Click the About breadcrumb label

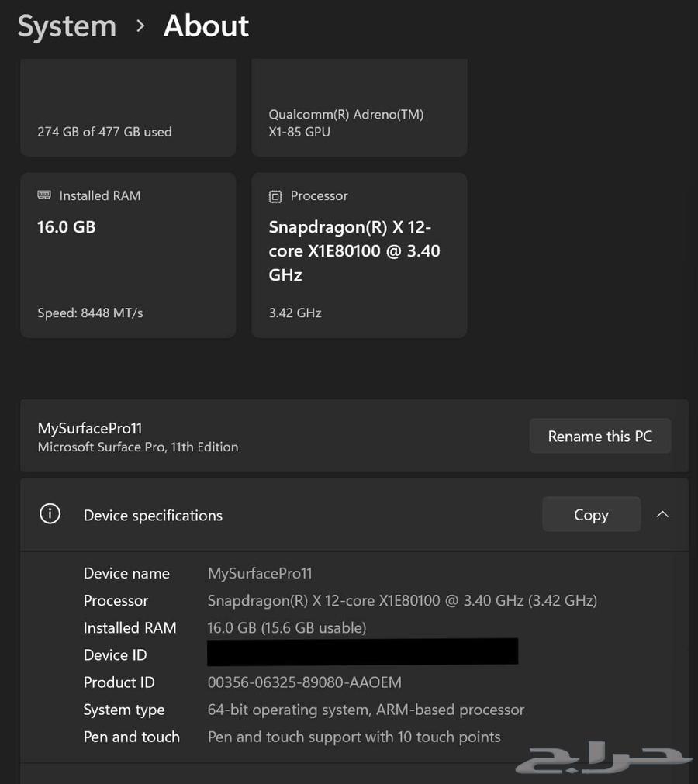tap(205, 26)
